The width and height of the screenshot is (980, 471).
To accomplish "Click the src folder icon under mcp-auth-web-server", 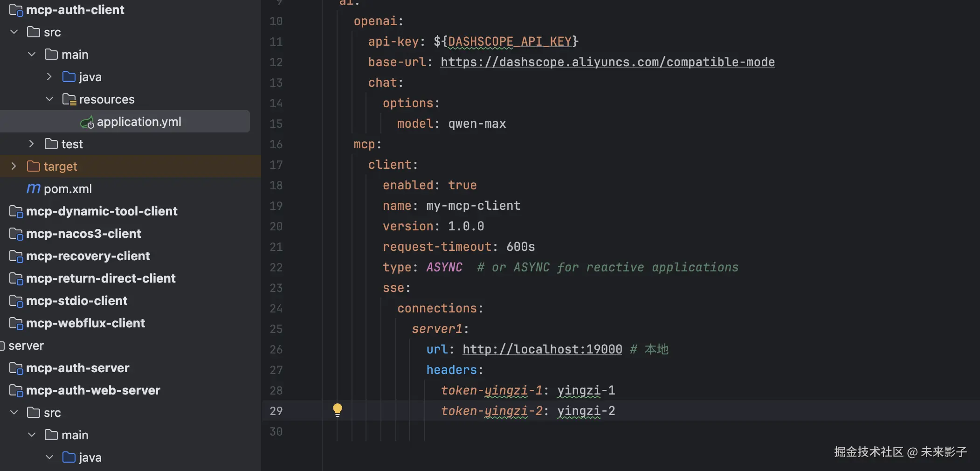I will (34, 413).
